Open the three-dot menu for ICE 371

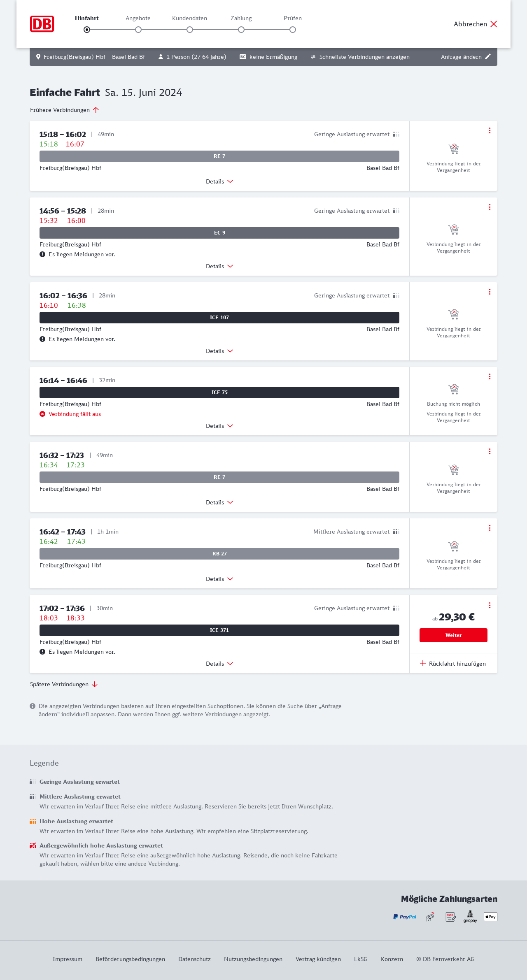(x=490, y=605)
